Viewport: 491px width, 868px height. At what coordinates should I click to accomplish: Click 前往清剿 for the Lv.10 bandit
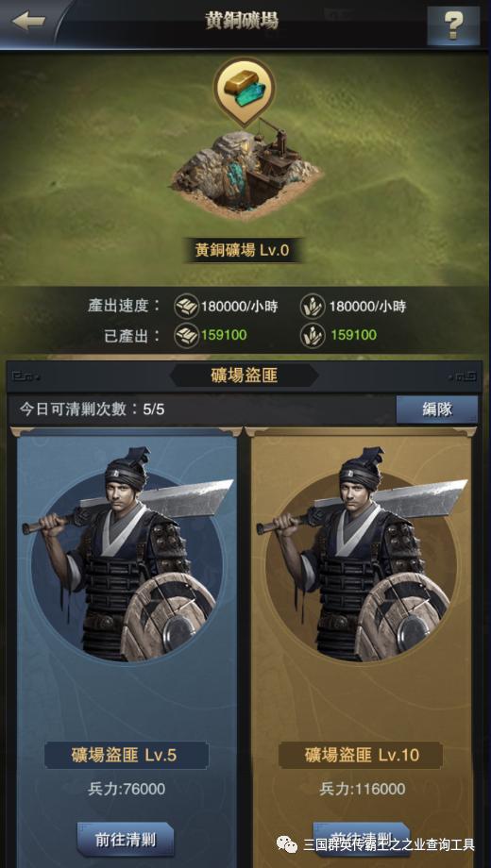click(362, 839)
